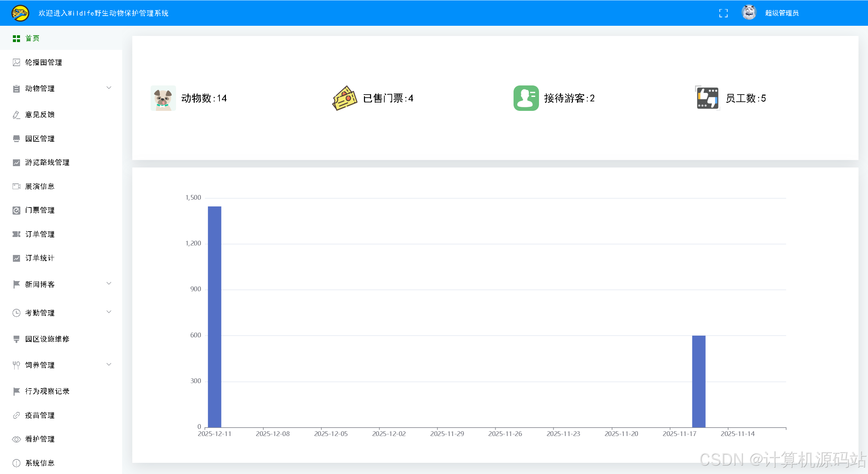Click the 行为观察记录 flag icon
This screenshot has height=474, width=868.
pyautogui.click(x=16, y=391)
